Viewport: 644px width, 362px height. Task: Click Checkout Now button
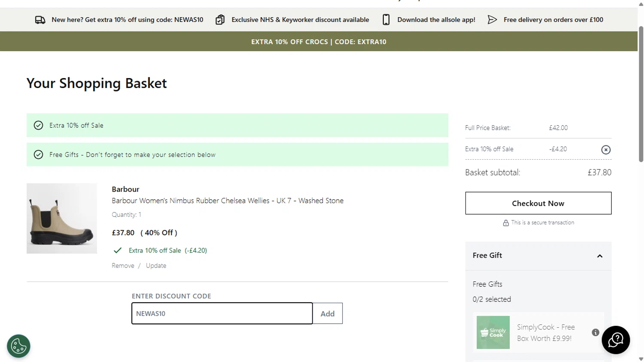coord(538,203)
